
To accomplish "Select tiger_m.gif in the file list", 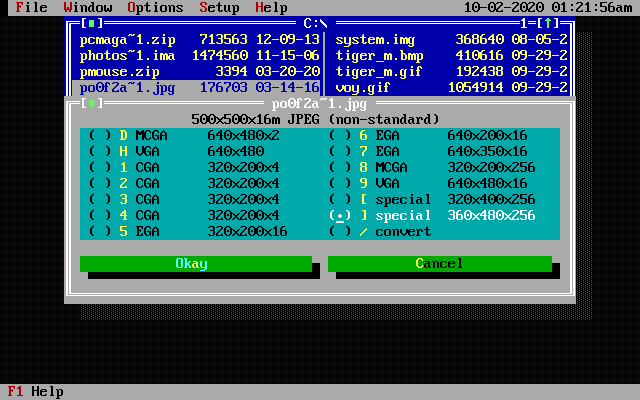I will (x=451, y=71).
